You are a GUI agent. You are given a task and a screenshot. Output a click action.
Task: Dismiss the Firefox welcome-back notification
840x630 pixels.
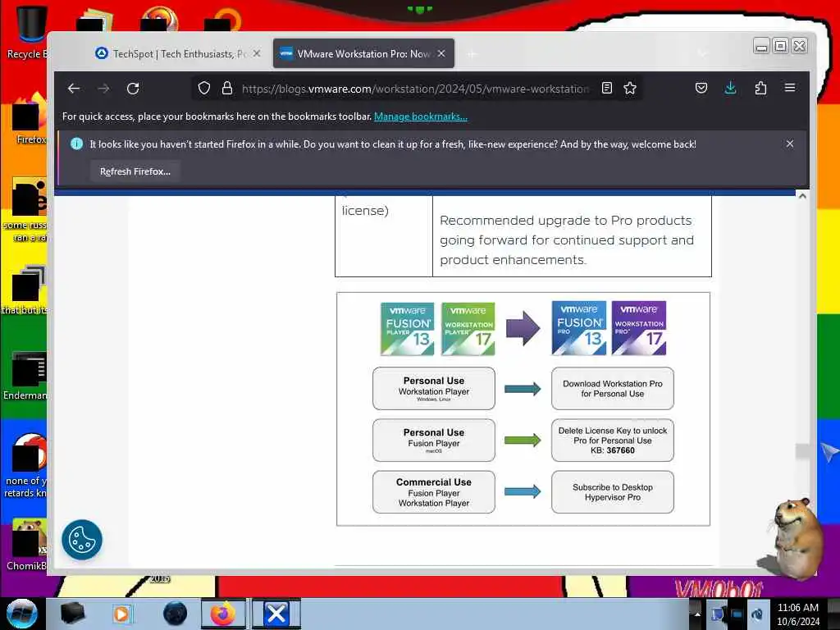[790, 144]
